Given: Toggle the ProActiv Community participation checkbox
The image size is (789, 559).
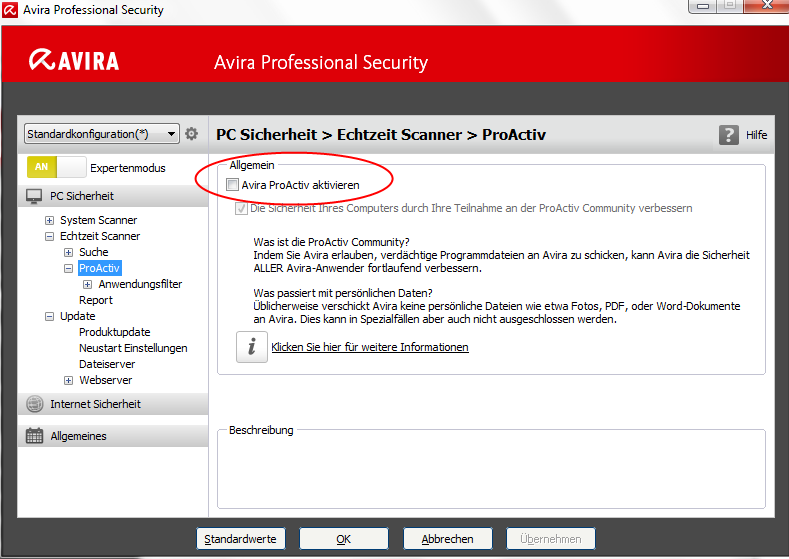Looking at the screenshot, I should (x=241, y=208).
